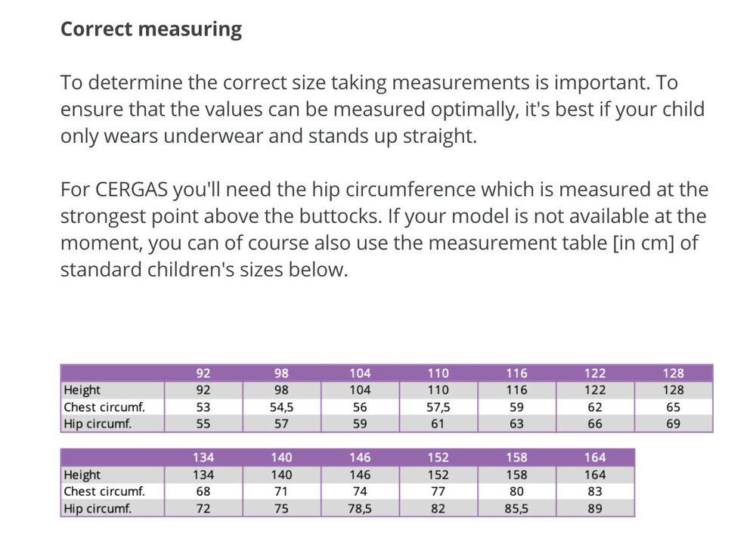
Task: Click chest circumference value 83 for size 164
Action: (x=595, y=491)
